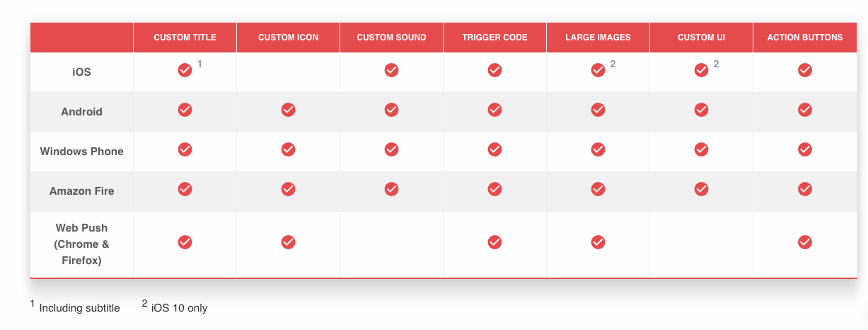Screen dimensions: 868x330
Task: Click the Amazon Fire Custom UI checkmark
Action: (x=701, y=189)
